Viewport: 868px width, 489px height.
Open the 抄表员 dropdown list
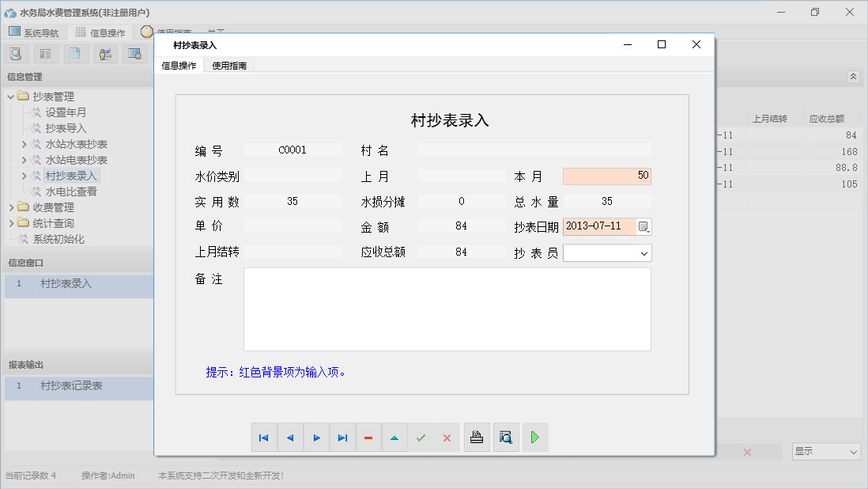645,252
